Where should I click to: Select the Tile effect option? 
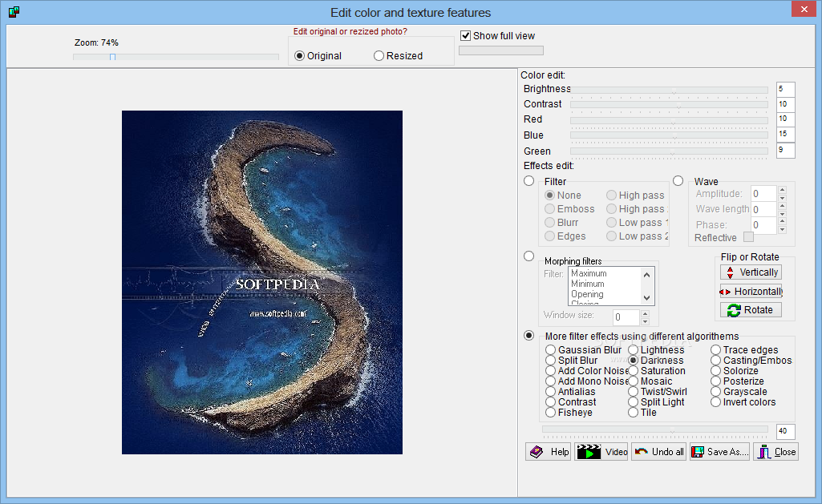(x=633, y=413)
